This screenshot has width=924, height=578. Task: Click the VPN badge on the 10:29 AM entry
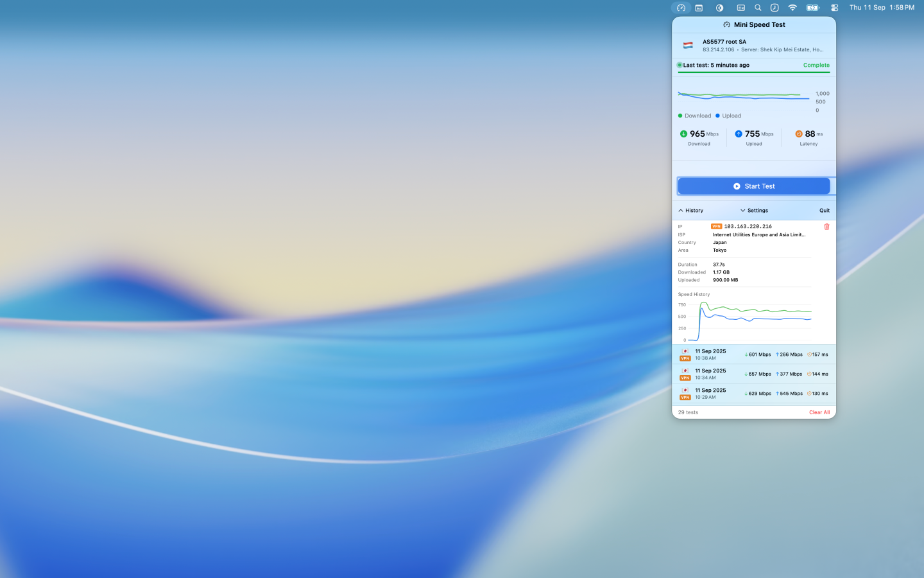[x=685, y=398]
